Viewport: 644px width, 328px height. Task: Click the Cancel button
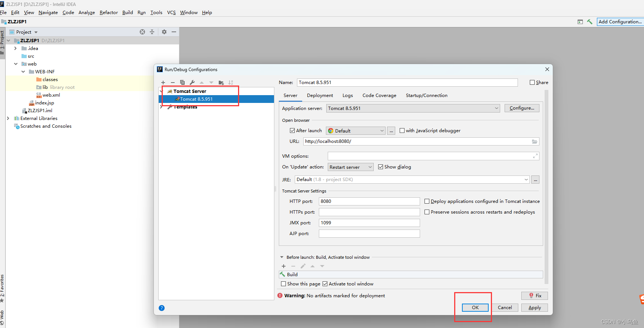point(505,308)
